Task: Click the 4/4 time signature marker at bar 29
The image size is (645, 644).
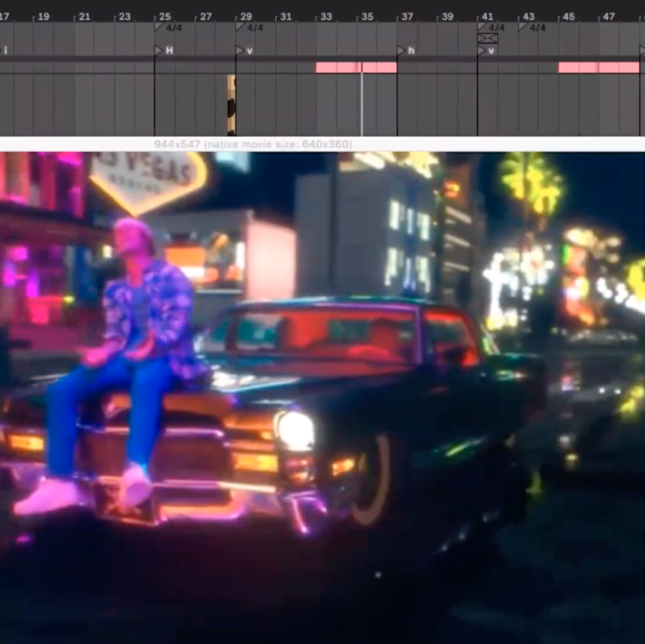Action: coord(249,28)
